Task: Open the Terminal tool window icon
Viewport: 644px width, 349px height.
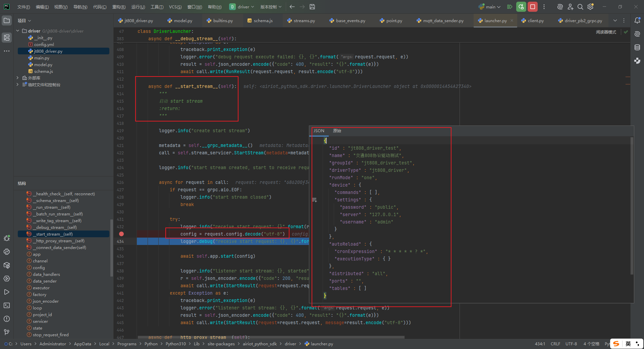Action: click(x=7, y=305)
